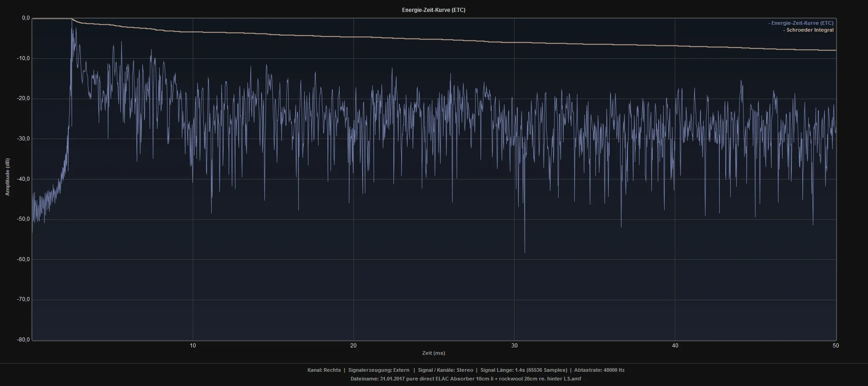The width and height of the screenshot is (868, 386).
Task: Click the '0,0' amplitude tick label
Action: 26,18
